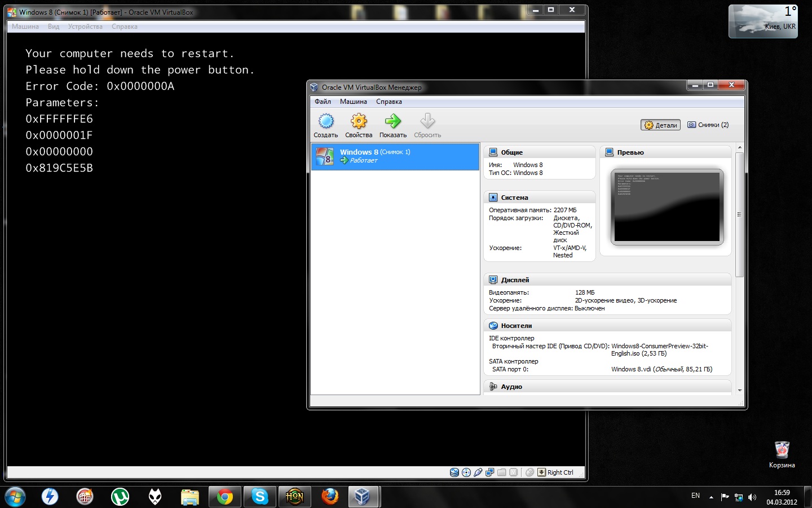Click the CD/DVD optical drive status icon
812x508 pixels.
466,472
